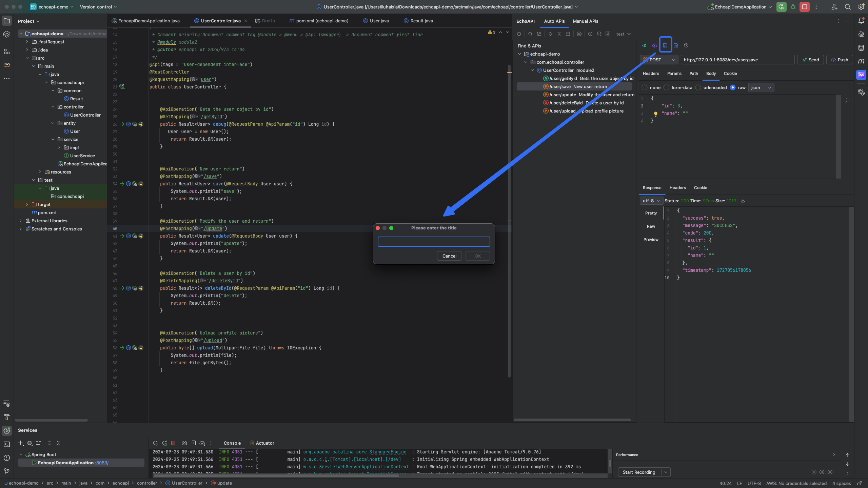868x488 pixels.
Task: Click the thread dump camera icon in Services
Action: [x=184, y=443]
